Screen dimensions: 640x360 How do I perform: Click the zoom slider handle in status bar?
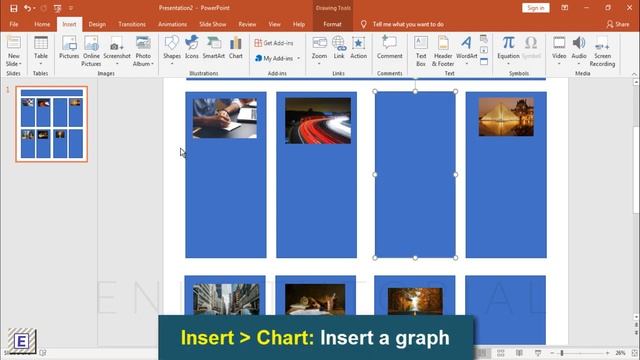point(562,353)
